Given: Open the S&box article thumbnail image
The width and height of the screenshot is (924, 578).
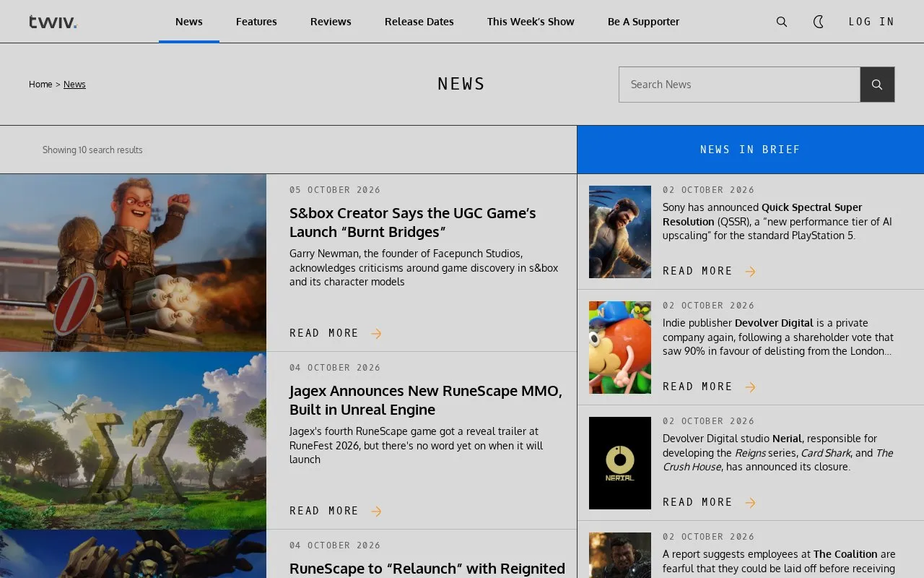Looking at the screenshot, I should [x=133, y=263].
